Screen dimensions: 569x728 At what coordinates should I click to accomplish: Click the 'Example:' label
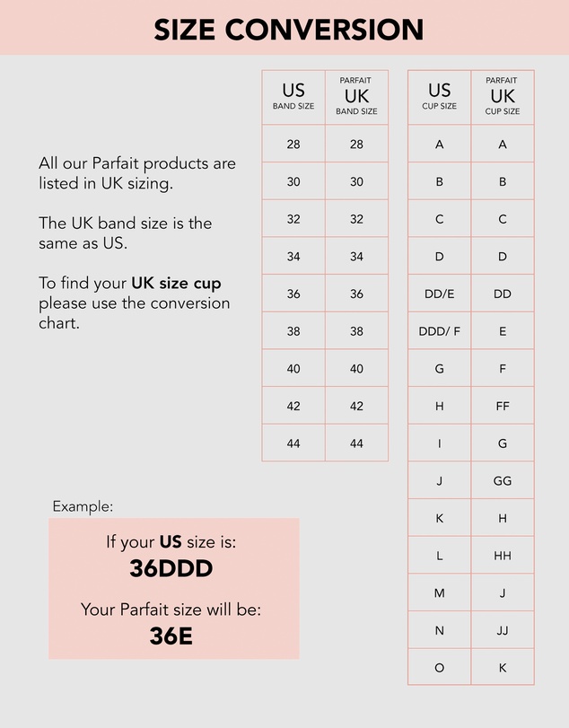click(83, 506)
